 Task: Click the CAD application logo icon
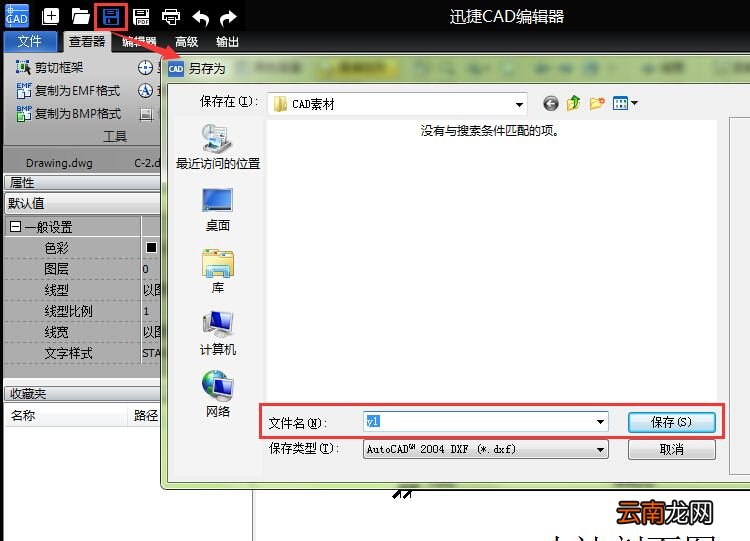pyautogui.click(x=17, y=16)
